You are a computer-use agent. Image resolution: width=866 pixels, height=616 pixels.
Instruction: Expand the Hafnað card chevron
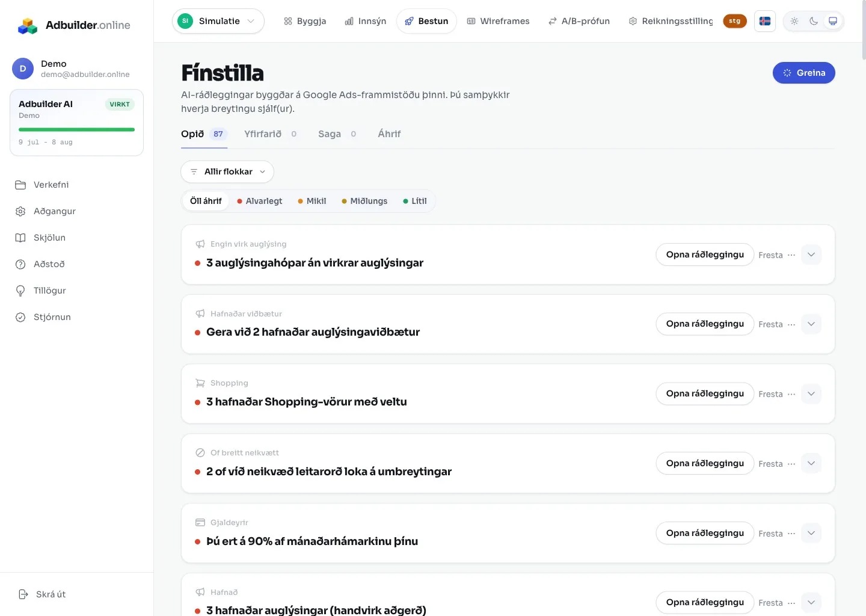(811, 602)
